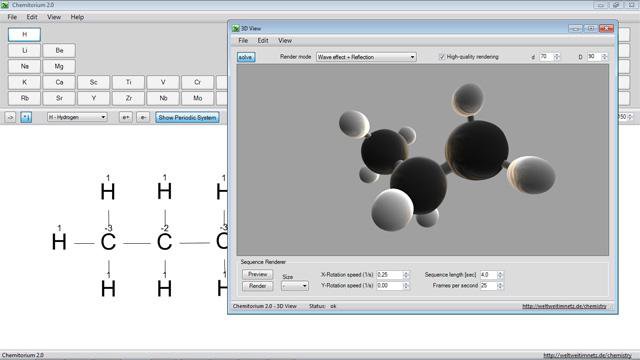Open View menu in 3D View window
640x360 pixels.
pyautogui.click(x=285, y=40)
